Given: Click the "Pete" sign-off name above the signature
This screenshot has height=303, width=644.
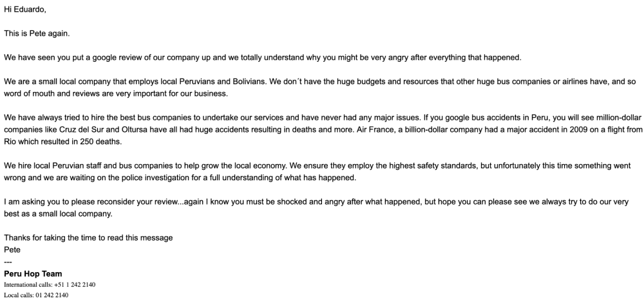Looking at the screenshot, I should 13,249.
